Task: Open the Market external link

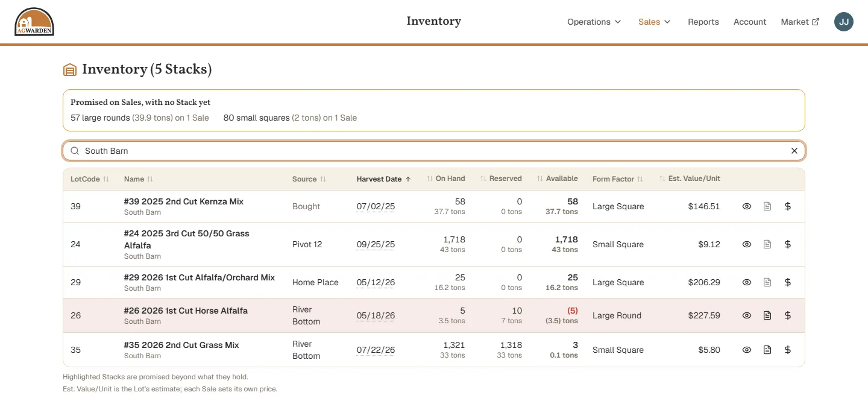Action: tap(800, 22)
